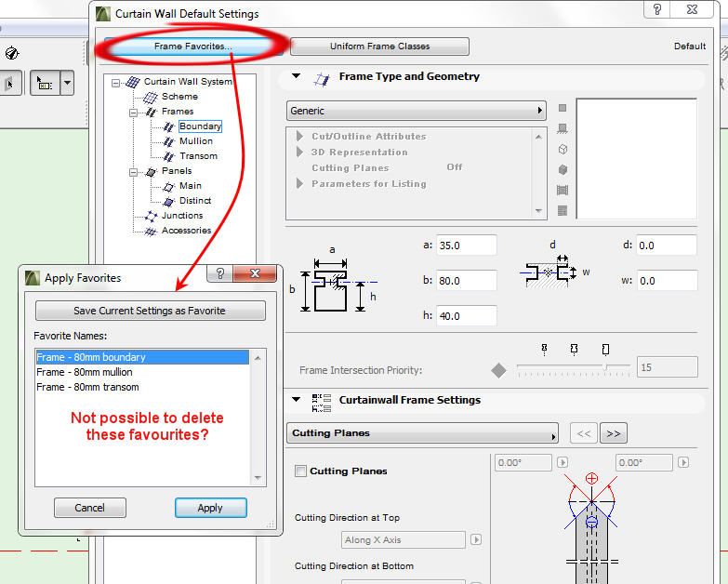The image size is (728, 584).
Task: Select Distinct panel tree item
Action: [195, 201]
